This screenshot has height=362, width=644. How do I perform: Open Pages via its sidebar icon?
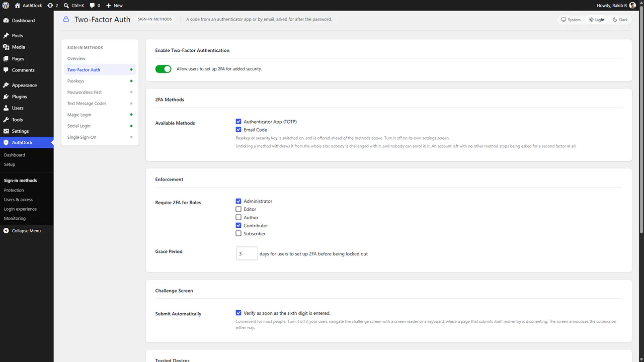click(6, 59)
